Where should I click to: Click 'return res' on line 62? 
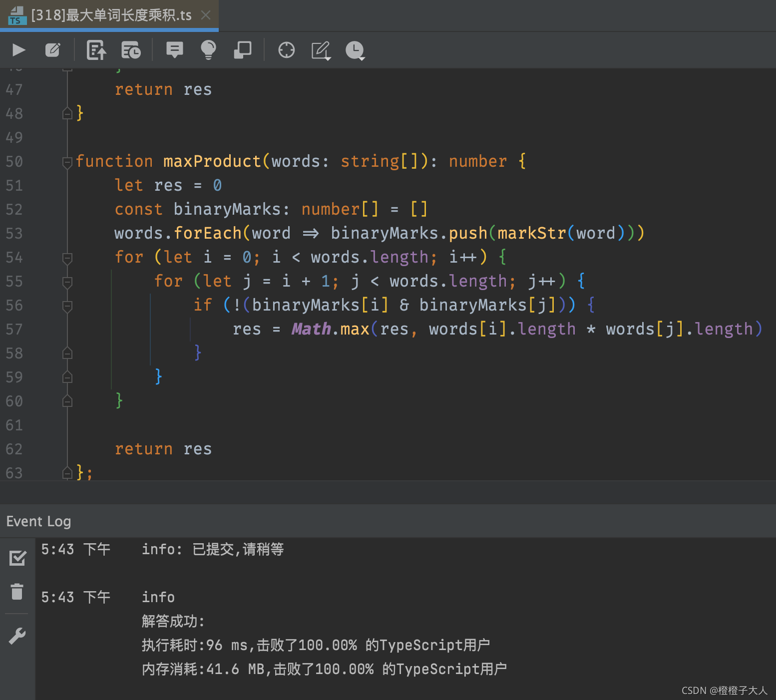pos(163,449)
